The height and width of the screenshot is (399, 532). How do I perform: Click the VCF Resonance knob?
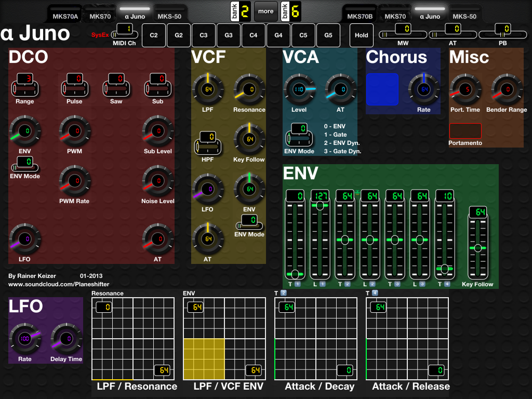249,89
